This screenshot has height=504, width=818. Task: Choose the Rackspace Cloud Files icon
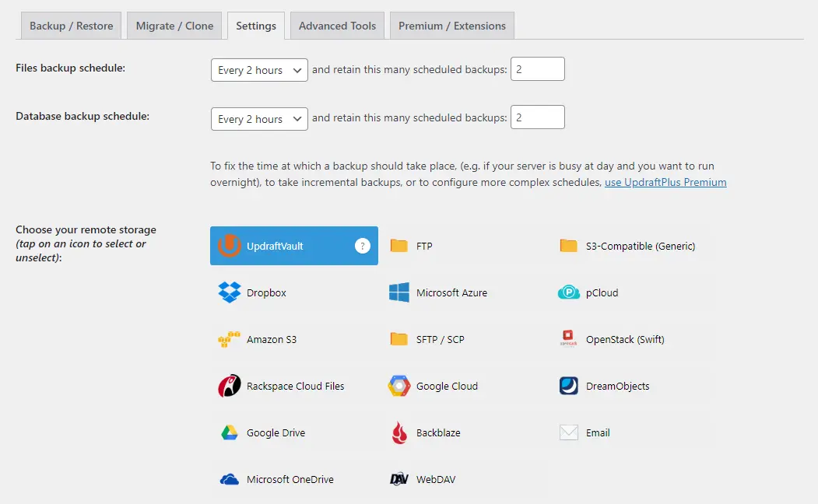pyautogui.click(x=230, y=386)
